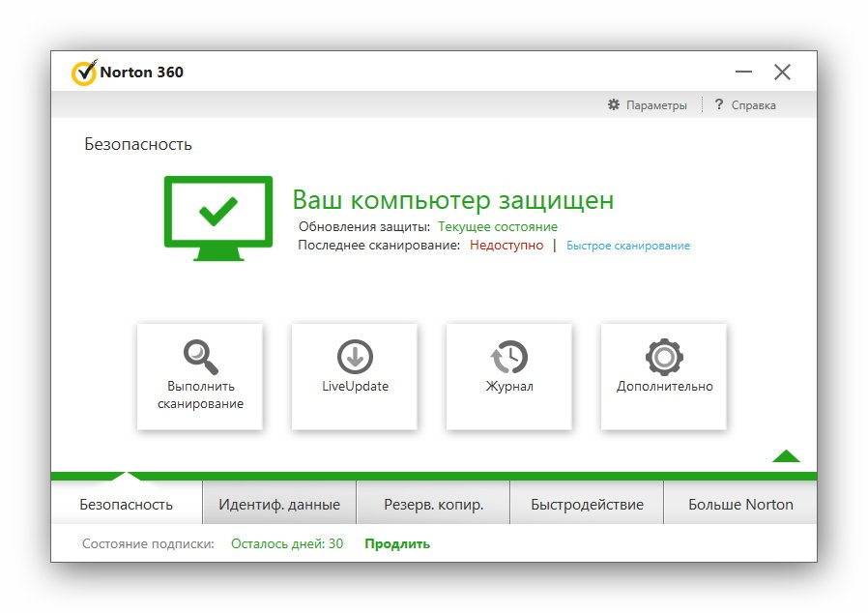Click Продлить to renew subscription
Screen dimensions: 868x613
[397, 543]
